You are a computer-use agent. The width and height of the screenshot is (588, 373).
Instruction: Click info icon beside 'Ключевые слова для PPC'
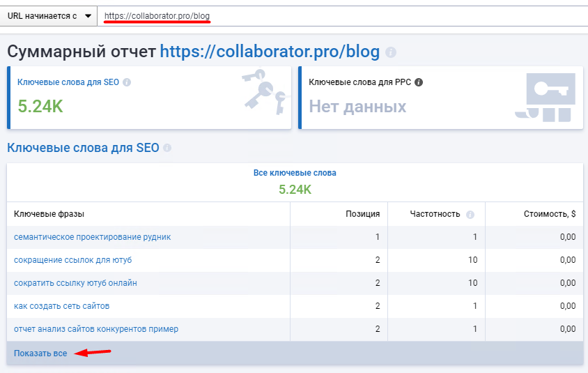click(418, 82)
